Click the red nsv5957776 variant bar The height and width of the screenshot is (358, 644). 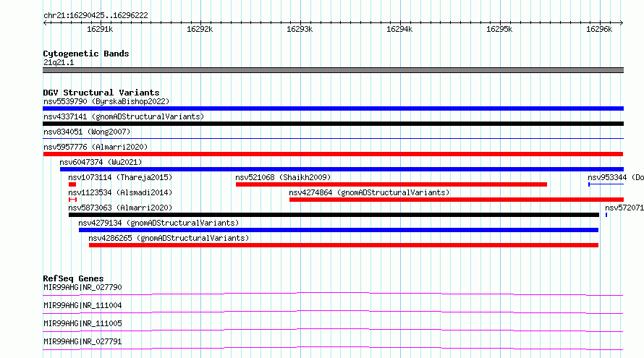point(333,154)
